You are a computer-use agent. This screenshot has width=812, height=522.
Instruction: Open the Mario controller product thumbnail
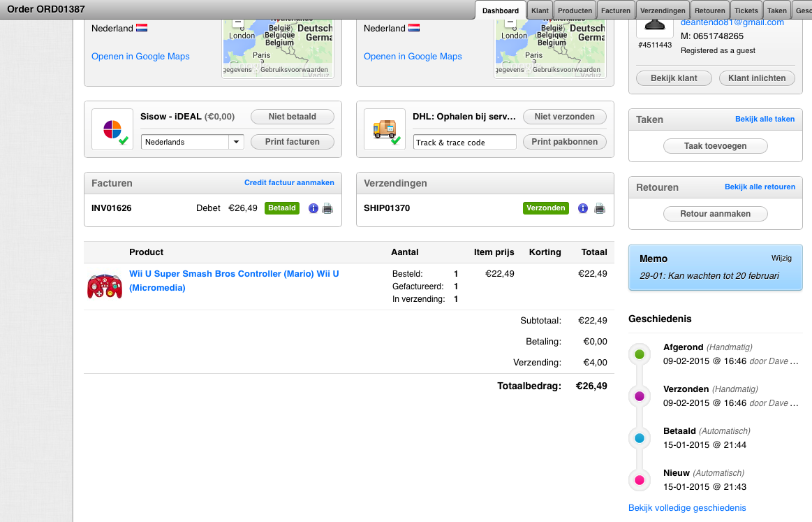coord(105,285)
